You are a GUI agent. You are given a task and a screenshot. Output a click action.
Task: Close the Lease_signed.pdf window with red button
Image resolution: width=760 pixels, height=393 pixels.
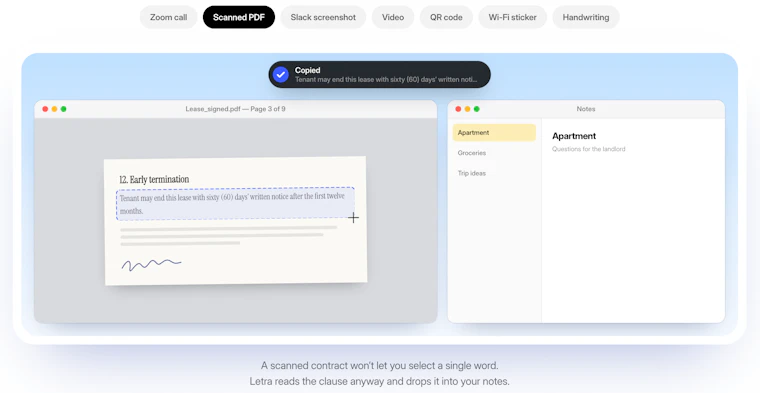45,109
